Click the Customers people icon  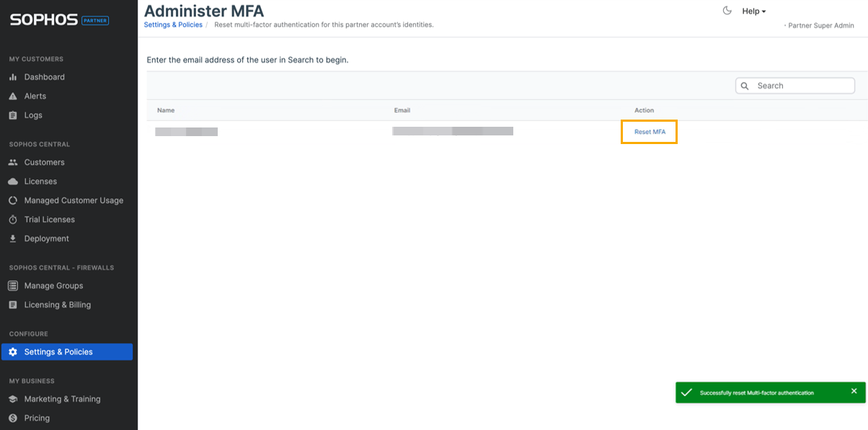point(12,162)
